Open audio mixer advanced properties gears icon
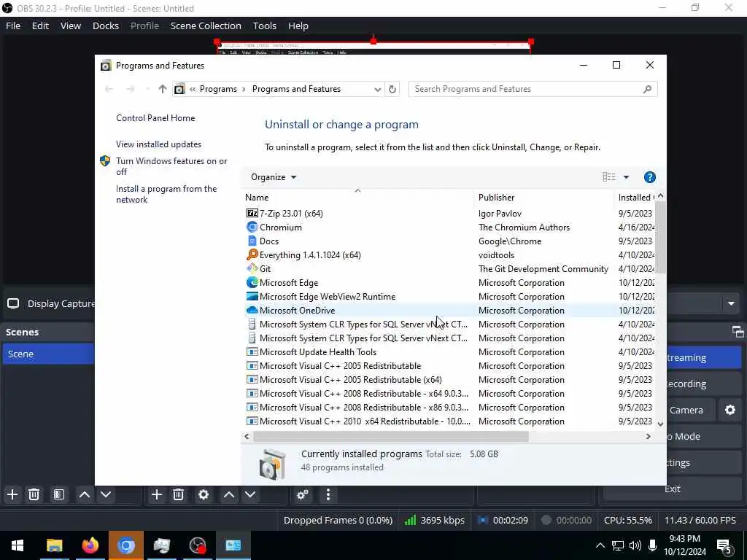Image resolution: width=747 pixels, height=560 pixels. tap(303, 495)
